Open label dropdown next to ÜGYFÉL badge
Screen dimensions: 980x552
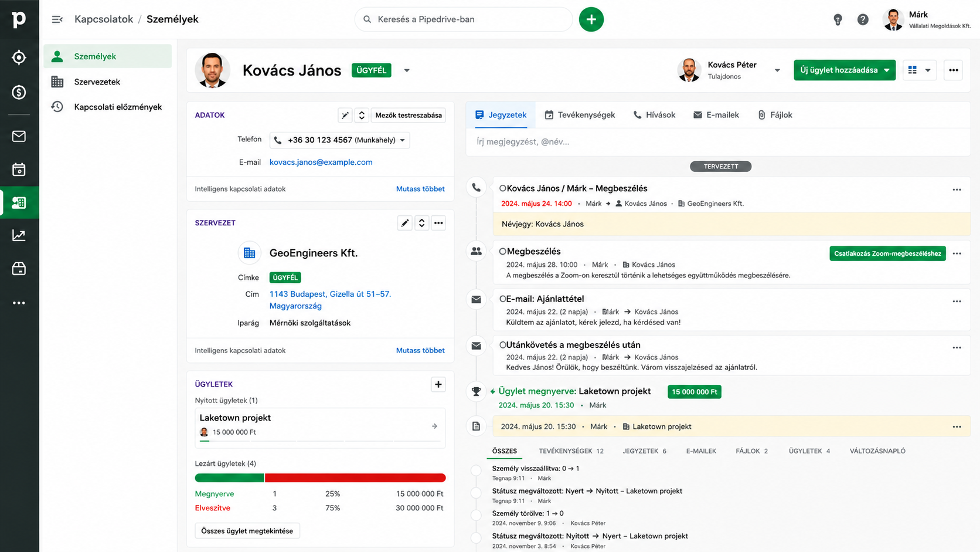[x=407, y=70]
